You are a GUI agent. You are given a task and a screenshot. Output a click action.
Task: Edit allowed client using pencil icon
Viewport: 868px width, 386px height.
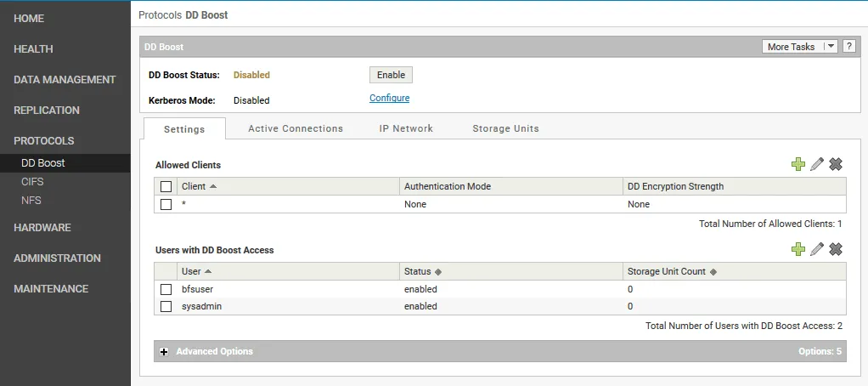(817, 164)
